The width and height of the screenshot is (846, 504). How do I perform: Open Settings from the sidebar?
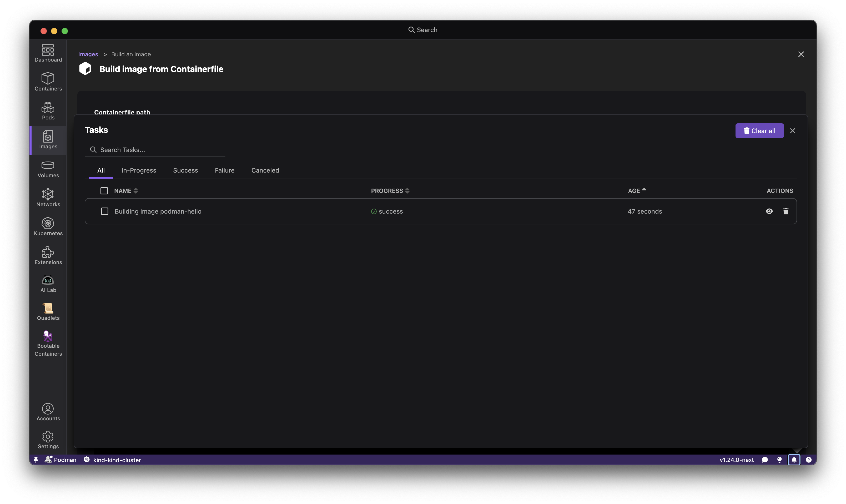click(48, 441)
